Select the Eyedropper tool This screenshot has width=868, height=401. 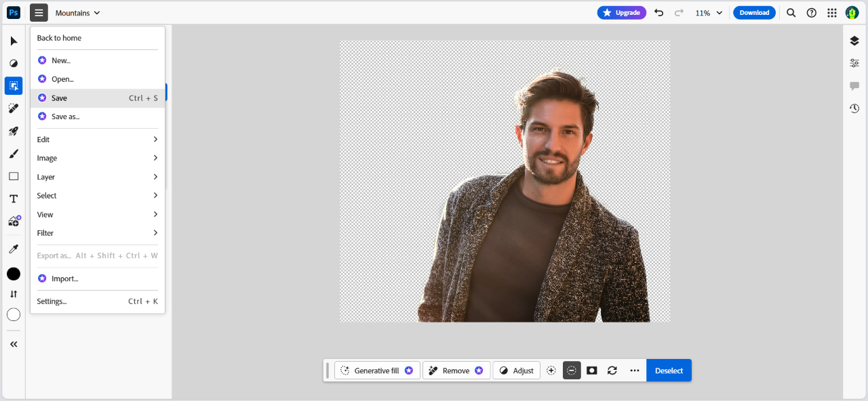pos(14,249)
